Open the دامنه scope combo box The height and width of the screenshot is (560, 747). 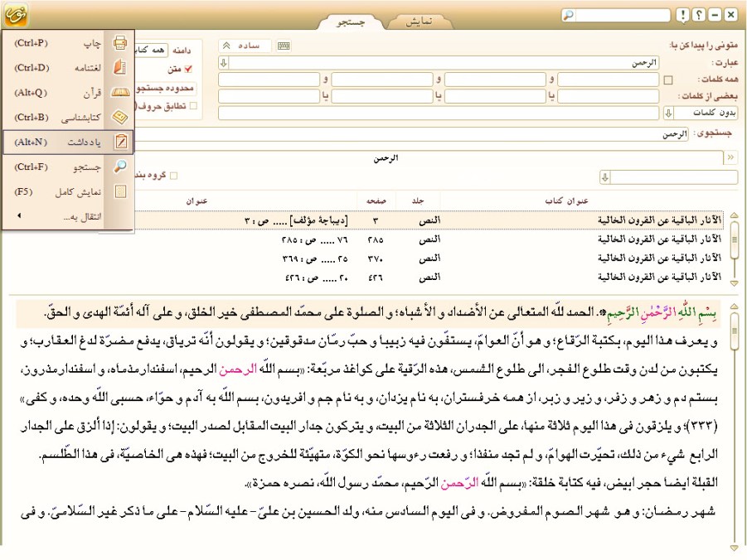click(151, 50)
